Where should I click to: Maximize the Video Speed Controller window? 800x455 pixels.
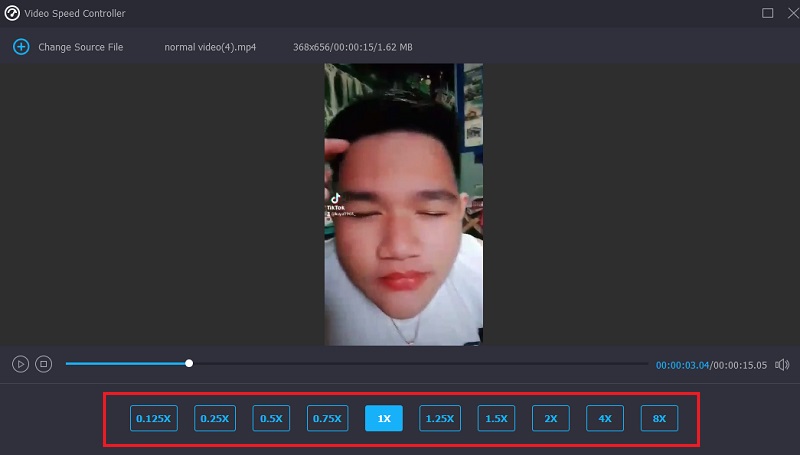(x=767, y=13)
